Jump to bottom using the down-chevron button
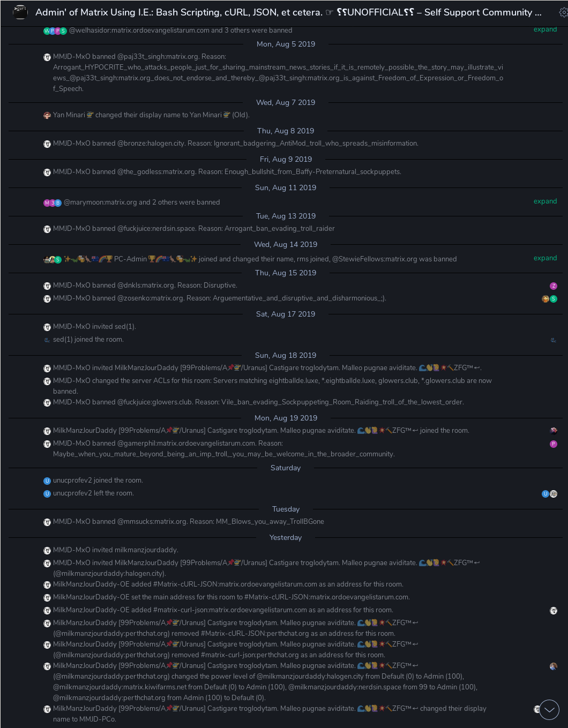The image size is (568, 728). [549, 710]
